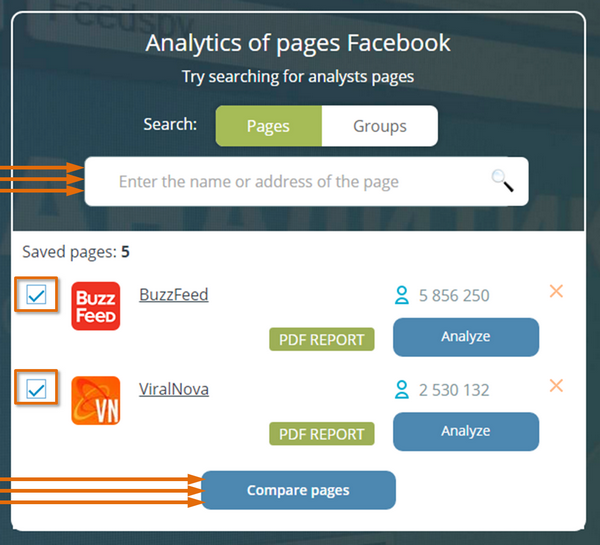This screenshot has height=545, width=600.
Task: Select the Pages search tab
Action: (269, 126)
